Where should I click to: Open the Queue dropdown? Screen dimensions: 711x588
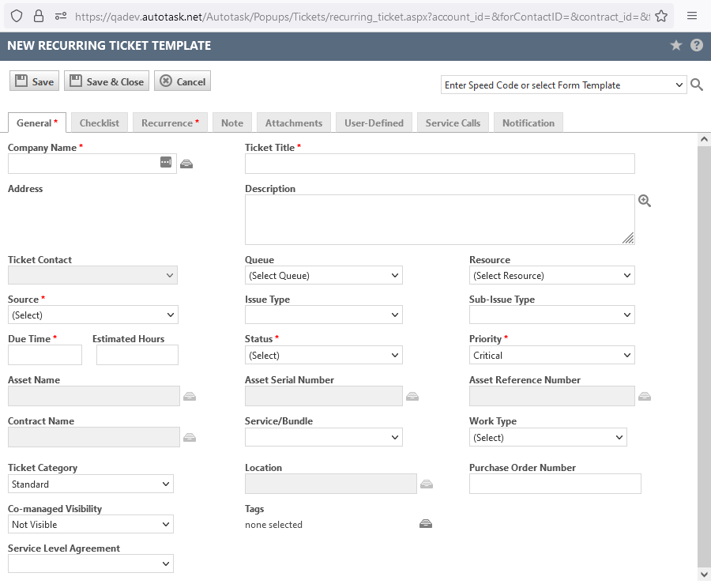(x=324, y=275)
